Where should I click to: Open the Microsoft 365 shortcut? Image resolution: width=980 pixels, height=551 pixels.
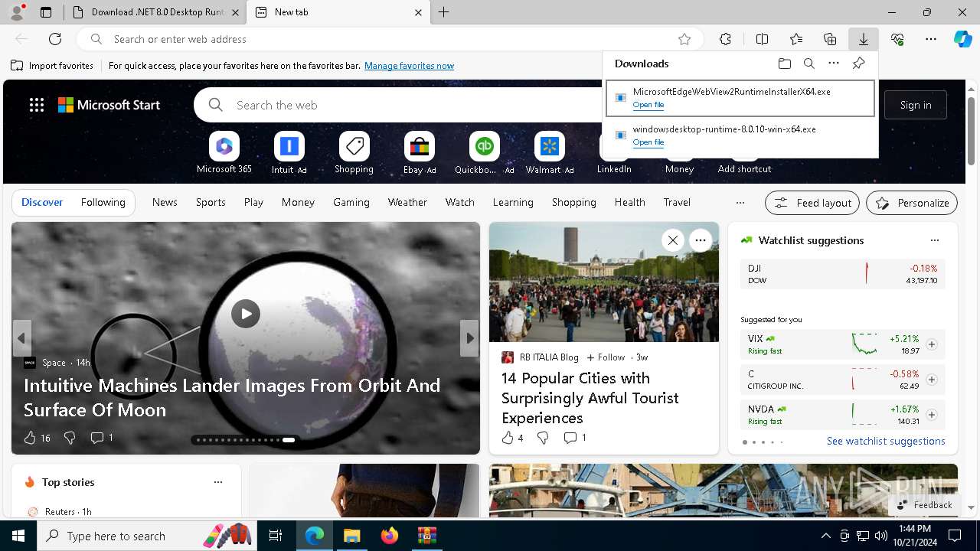[x=224, y=153]
